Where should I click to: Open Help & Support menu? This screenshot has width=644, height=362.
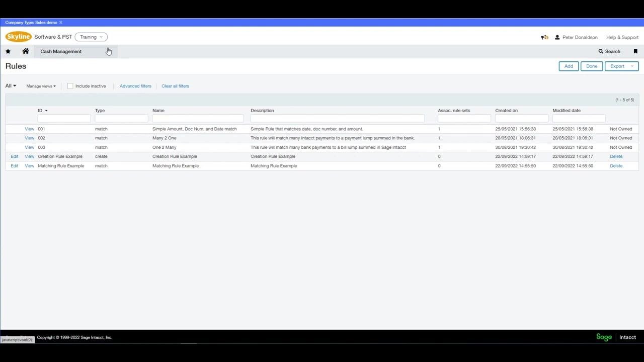(x=622, y=37)
